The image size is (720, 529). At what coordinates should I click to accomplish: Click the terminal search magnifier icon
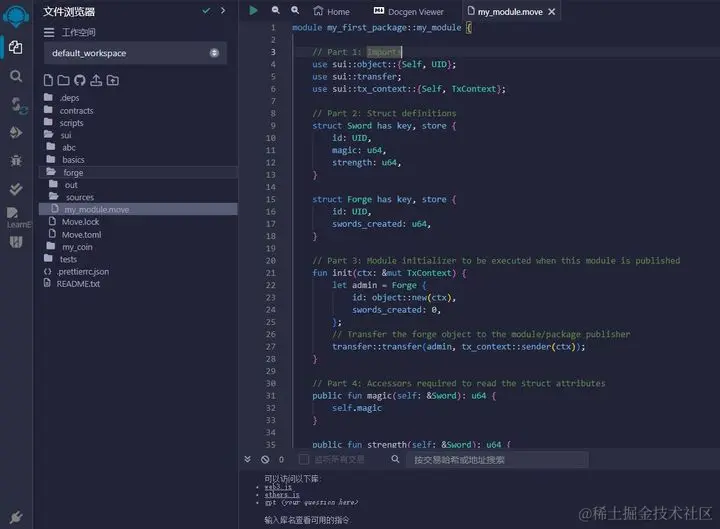(395, 459)
